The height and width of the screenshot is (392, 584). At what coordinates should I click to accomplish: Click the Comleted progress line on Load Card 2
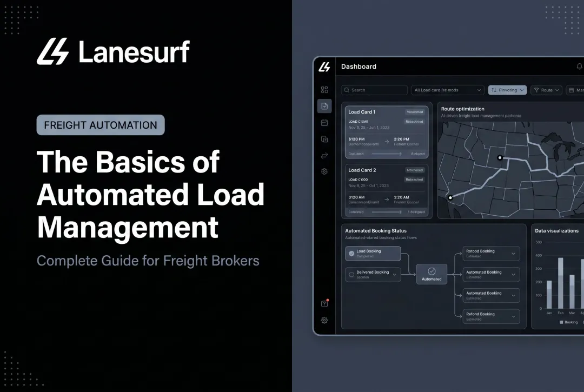[x=387, y=212]
